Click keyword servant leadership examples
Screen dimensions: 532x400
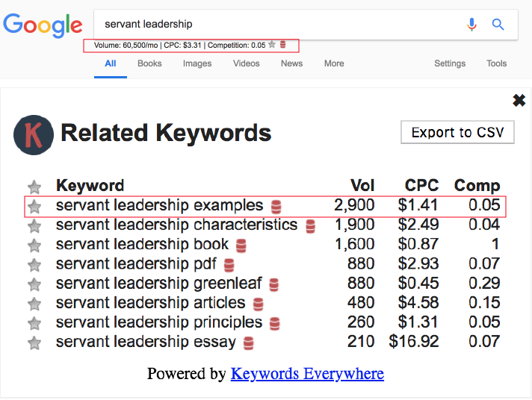click(x=159, y=205)
